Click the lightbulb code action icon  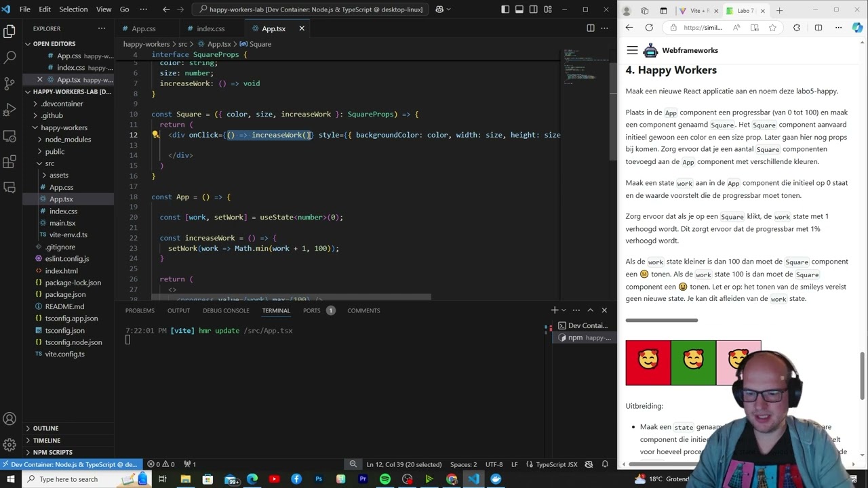click(x=155, y=134)
